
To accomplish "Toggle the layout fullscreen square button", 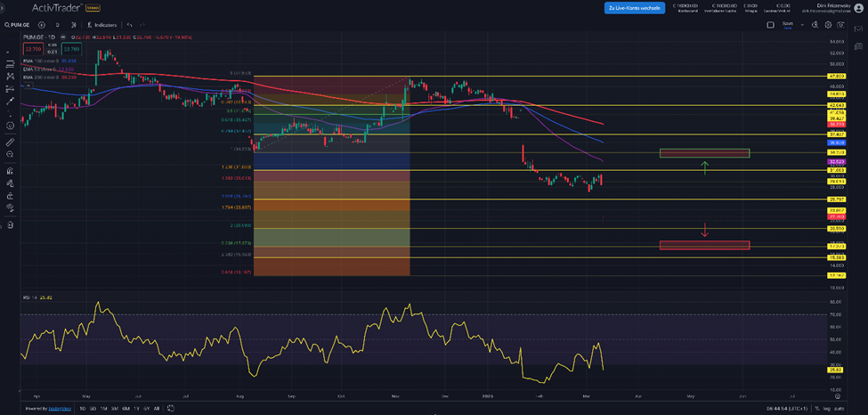I will pos(770,25).
